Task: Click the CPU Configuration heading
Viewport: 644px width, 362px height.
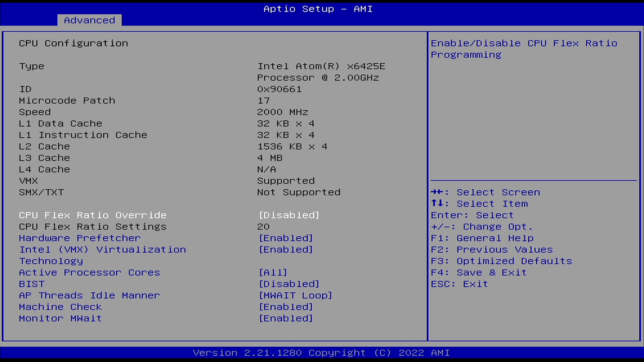Action: [x=73, y=43]
